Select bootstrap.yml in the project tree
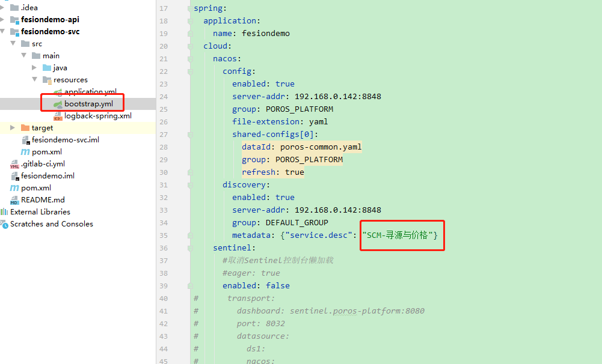602x364 pixels. point(88,104)
